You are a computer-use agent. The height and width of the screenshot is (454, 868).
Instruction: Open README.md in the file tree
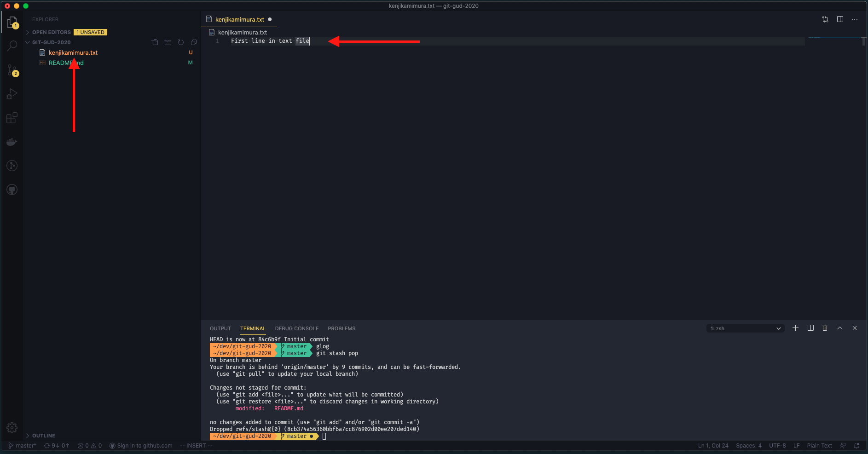pos(66,63)
